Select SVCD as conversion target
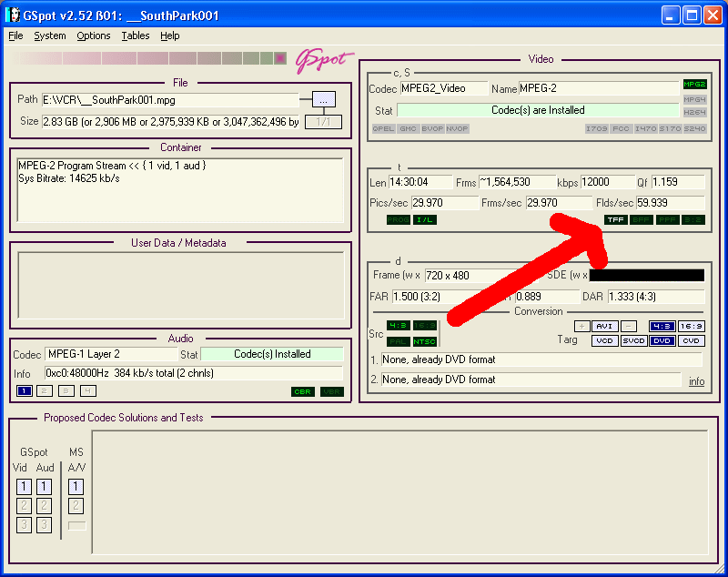This screenshot has height=577, width=728. pyautogui.click(x=633, y=340)
